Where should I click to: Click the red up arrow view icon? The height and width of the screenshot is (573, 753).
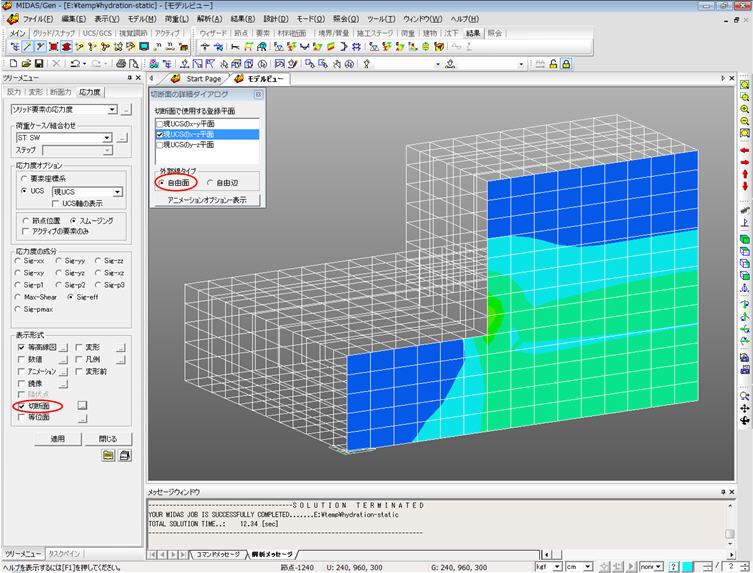744,173
